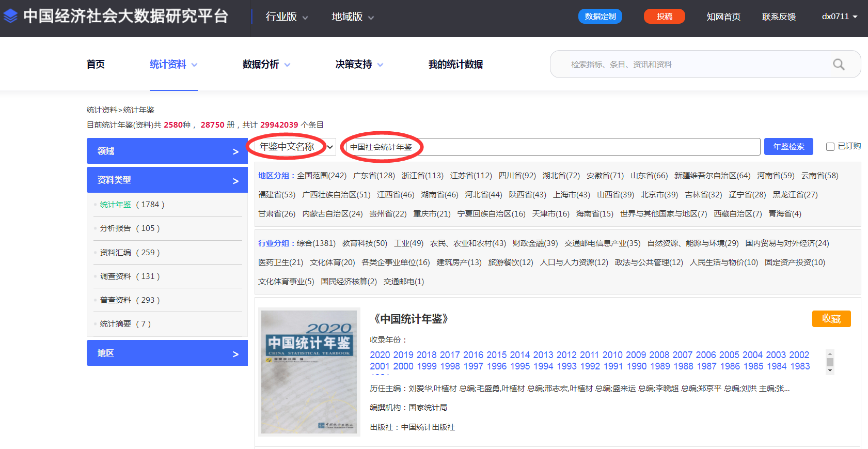Collapse the 资料类型 sidebar panel
The height and width of the screenshot is (449, 868).
click(x=167, y=180)
